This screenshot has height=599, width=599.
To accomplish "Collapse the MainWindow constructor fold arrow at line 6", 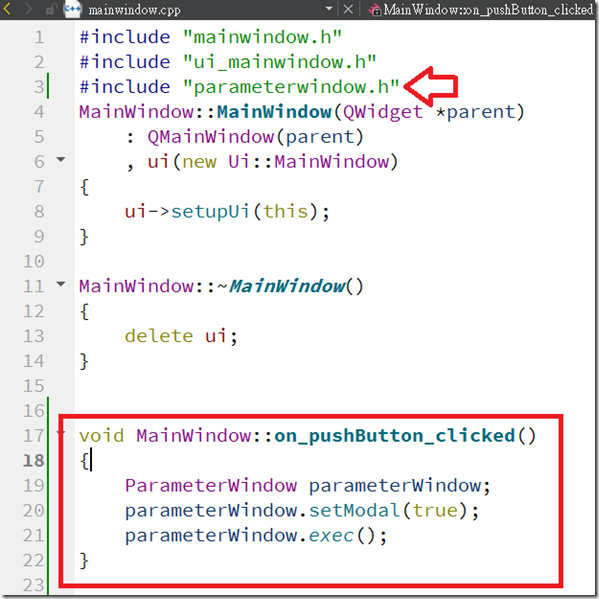I will click(61, 159).
